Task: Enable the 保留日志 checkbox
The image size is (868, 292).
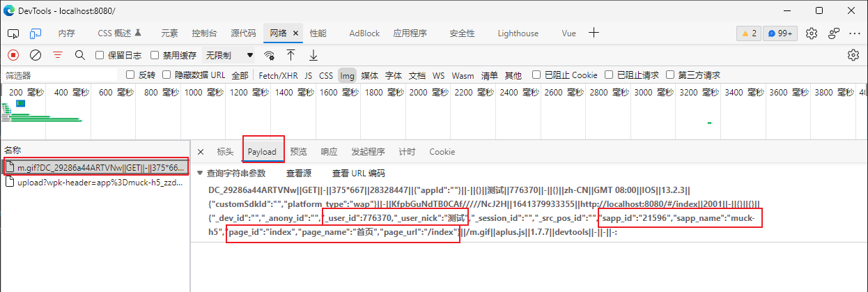Action: point(100,55)
